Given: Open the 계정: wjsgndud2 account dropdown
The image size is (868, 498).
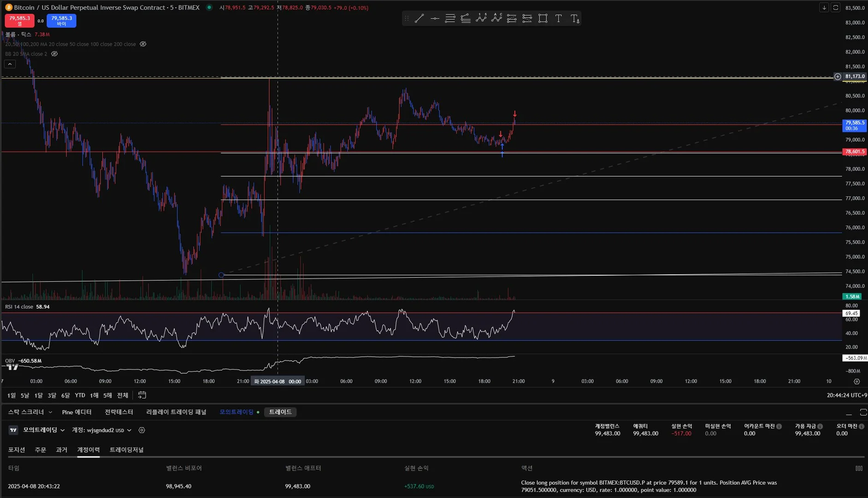Looking at the screenshot, I should click(101, 430).
